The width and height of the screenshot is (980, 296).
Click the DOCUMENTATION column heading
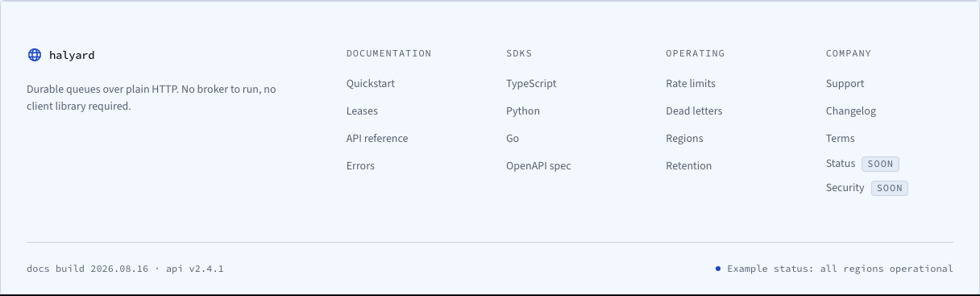389,53
